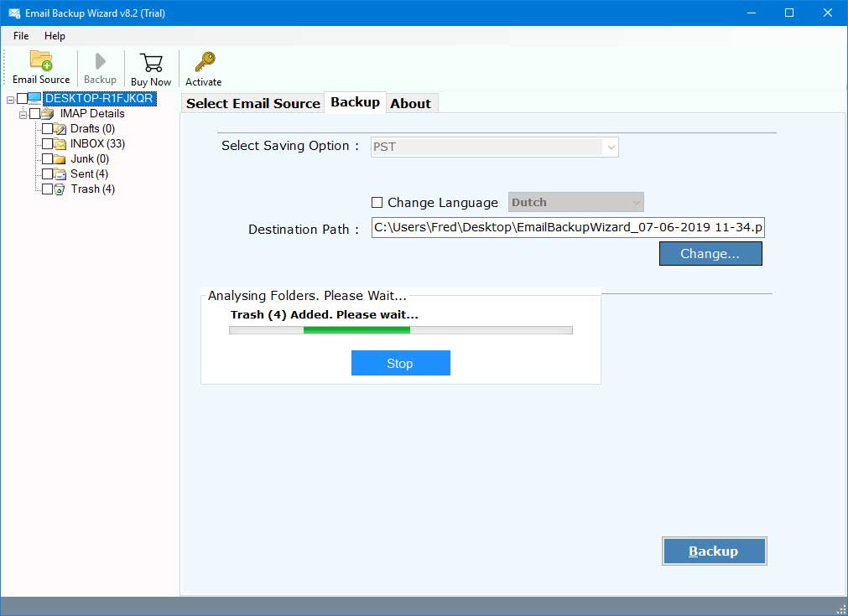
Task: Switch to the Select Email Source tab
Action: pos(253,103)
